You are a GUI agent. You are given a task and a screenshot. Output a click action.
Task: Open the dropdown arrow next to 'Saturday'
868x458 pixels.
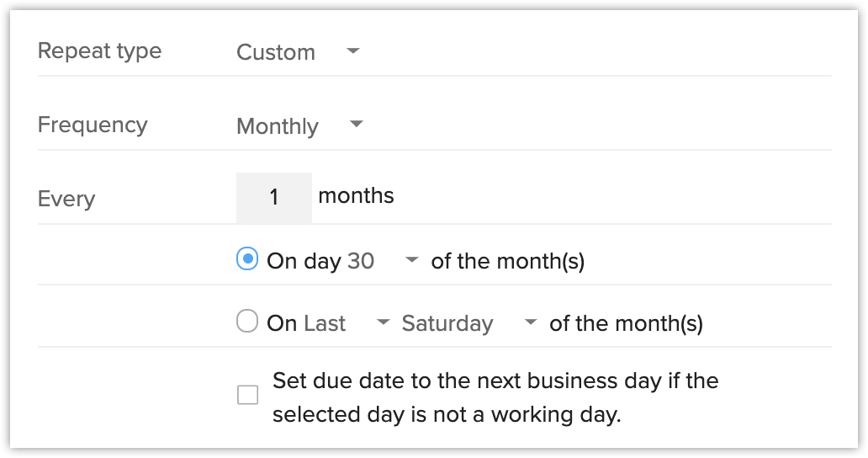pyautogui.click(x=531, y=322)
